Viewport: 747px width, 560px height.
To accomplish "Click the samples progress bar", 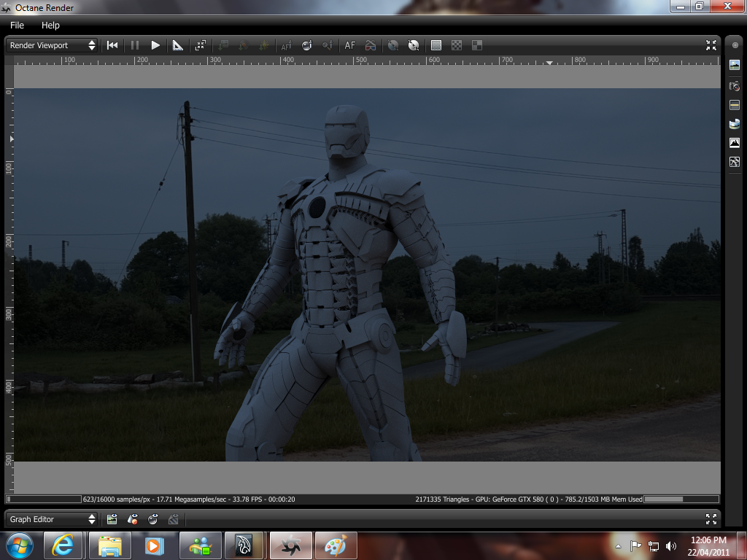I will point(44,499).
